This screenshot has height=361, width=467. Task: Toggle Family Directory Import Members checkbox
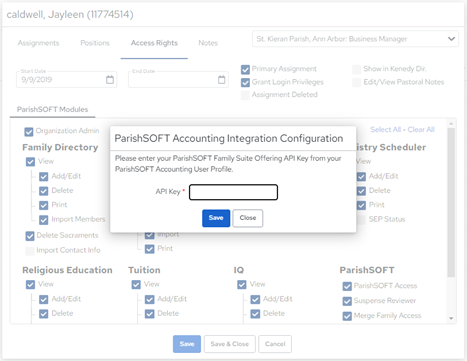(44, 220)
